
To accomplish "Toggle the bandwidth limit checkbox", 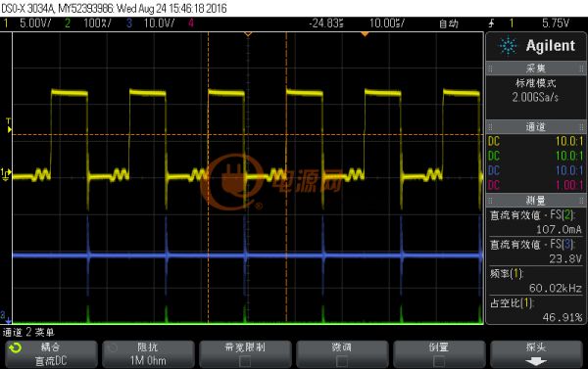I will [245, 361].
